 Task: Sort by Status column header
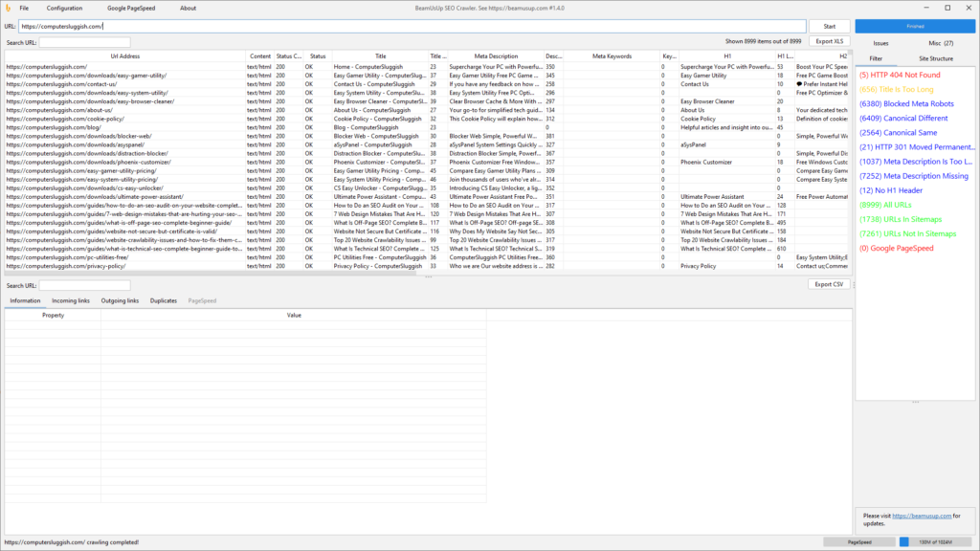(318, 56)
